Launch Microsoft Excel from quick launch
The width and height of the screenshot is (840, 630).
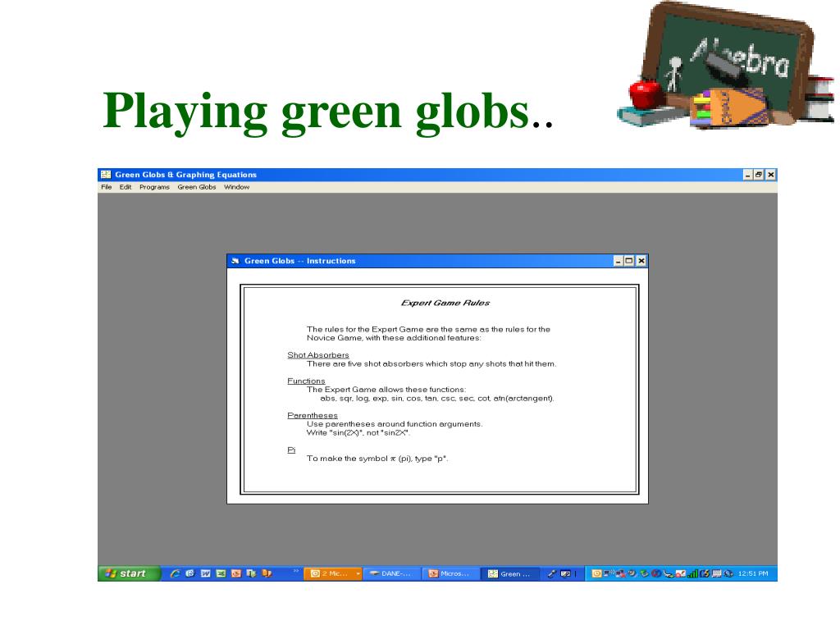221,573
